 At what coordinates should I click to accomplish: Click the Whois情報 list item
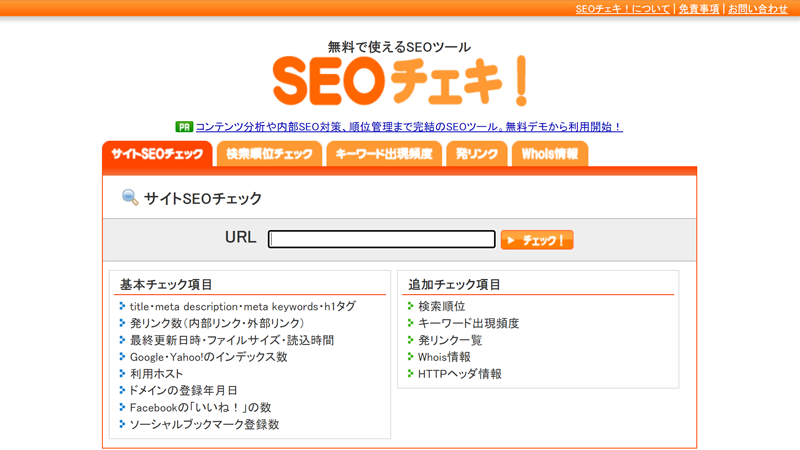444,357
